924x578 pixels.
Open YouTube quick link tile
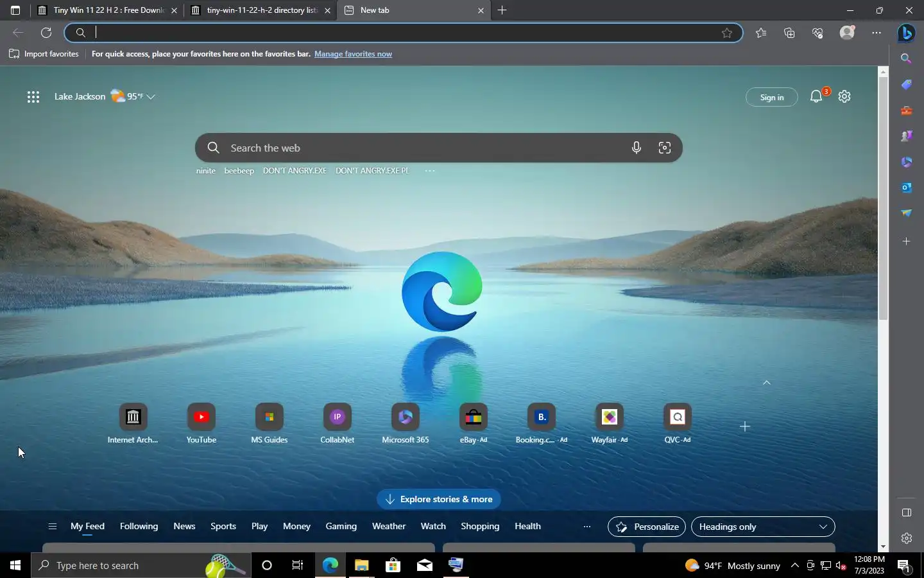[x=201, y=424]
